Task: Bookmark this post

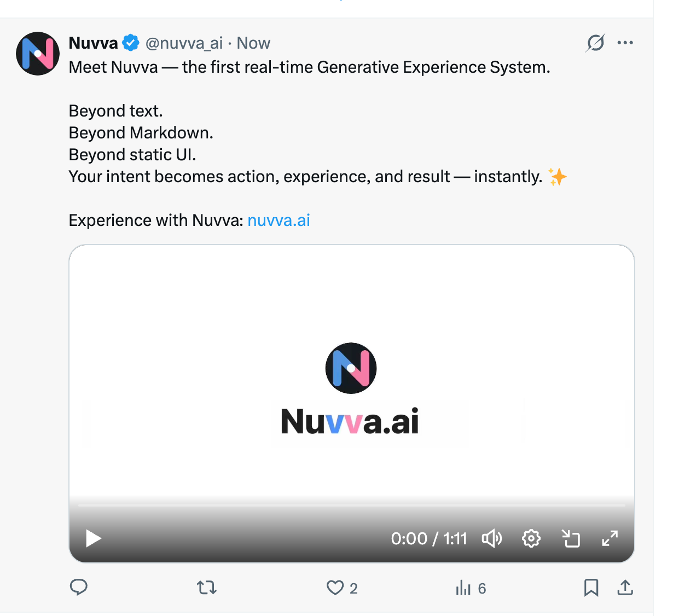Action: (x=591, y=588)
